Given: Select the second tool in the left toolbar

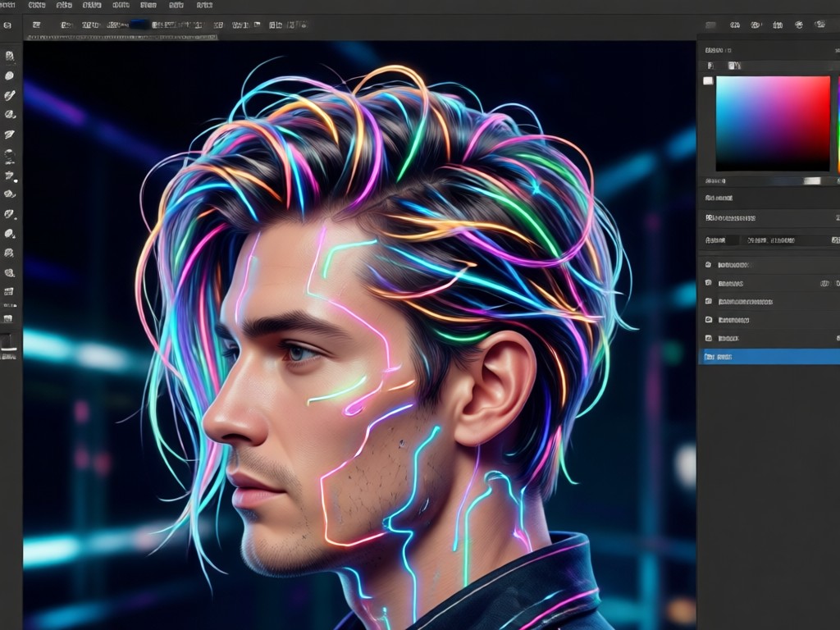Looking at the screenshot, I should pos(9,76).
